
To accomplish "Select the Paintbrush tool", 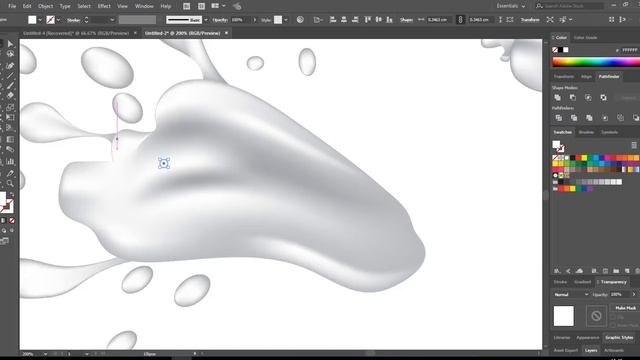I will 10,86.
